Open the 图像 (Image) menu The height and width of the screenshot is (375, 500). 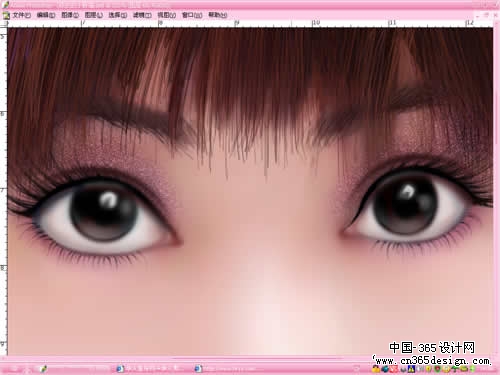tap(70, 15)
